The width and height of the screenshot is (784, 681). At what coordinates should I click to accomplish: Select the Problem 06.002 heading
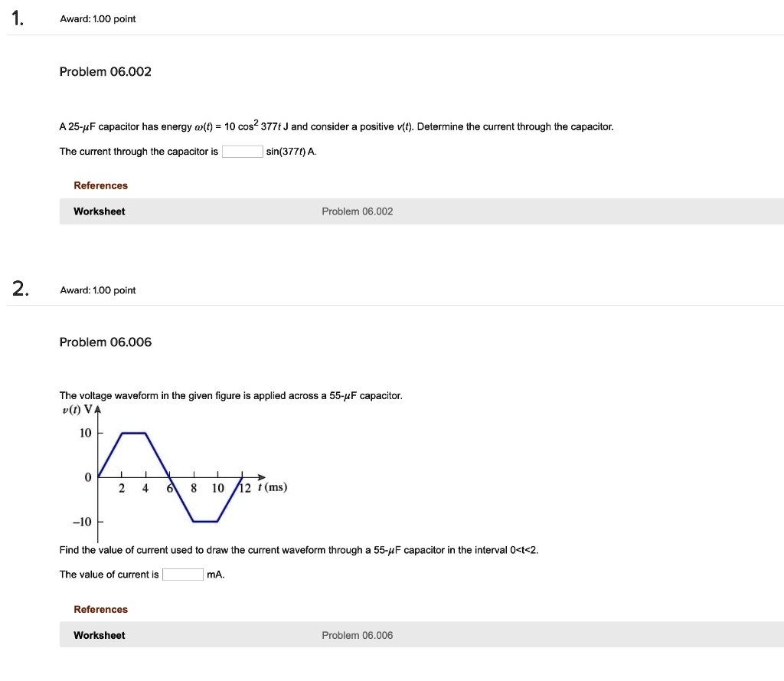(x=105, y=71)
